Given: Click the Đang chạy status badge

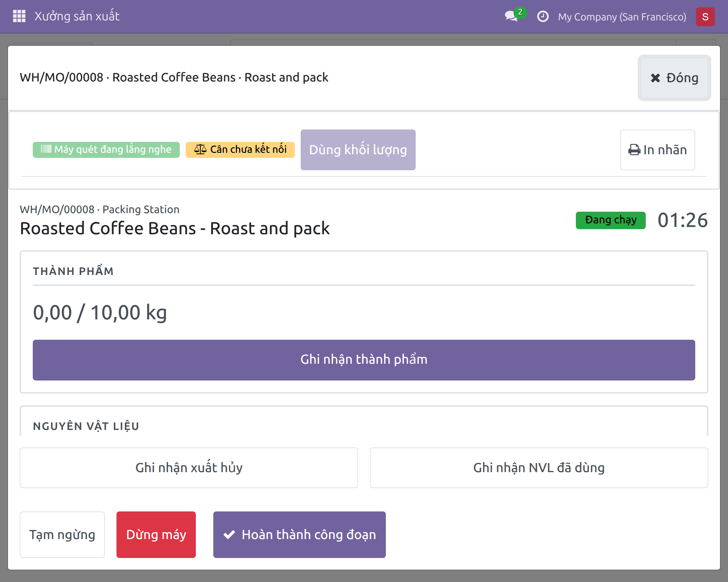Looking at the screenshot, I should (611, 220).
